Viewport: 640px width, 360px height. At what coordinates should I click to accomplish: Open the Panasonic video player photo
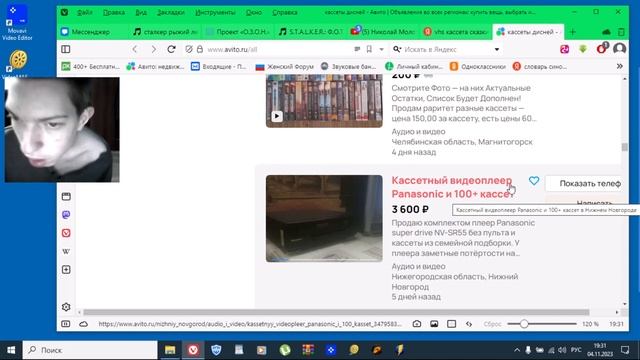[x=324, y=218]
